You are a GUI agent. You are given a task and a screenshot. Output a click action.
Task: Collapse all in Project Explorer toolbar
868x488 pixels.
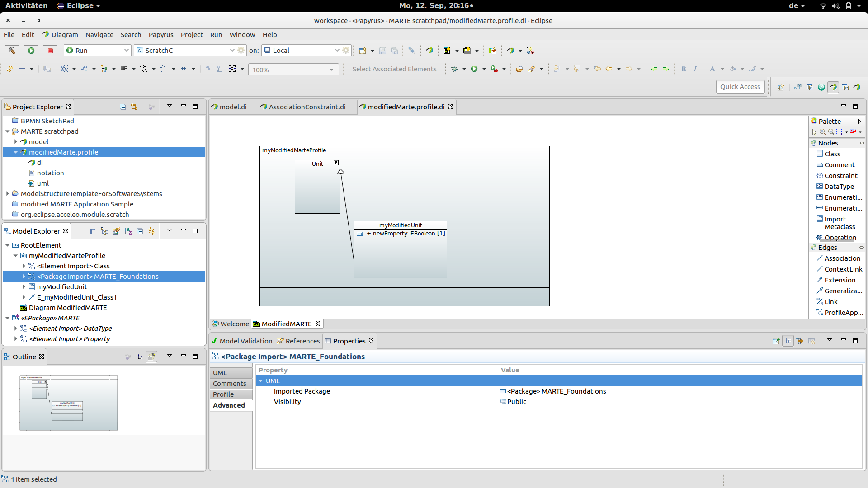pyautogui.click(x=123, y=107)
